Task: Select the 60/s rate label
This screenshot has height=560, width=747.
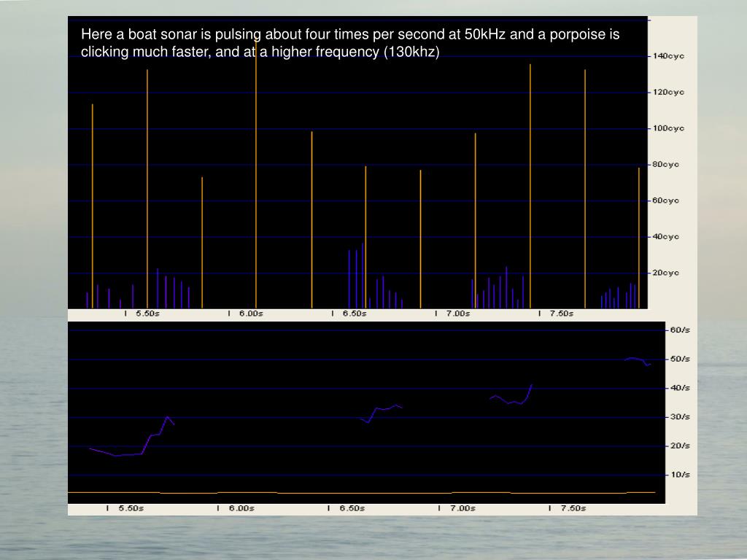Action: click(x=680, y=330)
